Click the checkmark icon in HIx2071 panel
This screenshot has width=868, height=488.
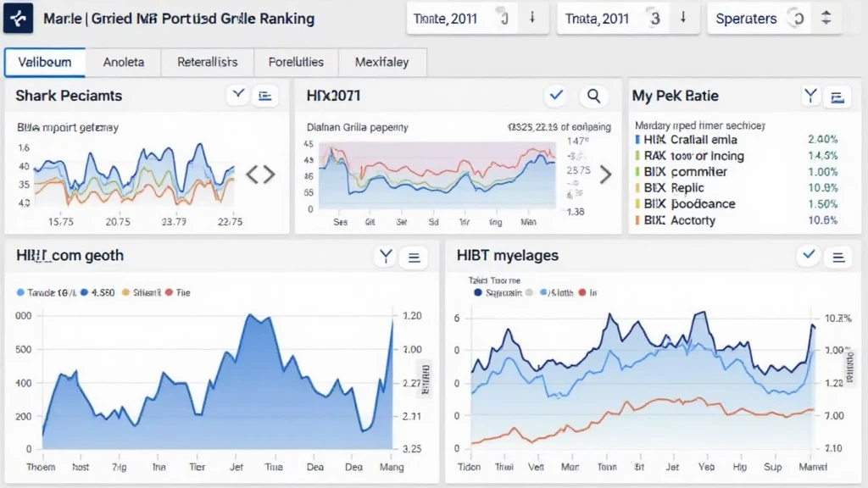(x=556, y=96)
